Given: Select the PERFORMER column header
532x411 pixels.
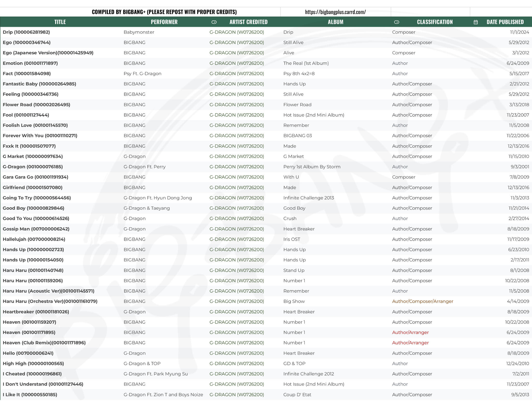Looking at the screenshot, I should pyautogui.click(x=164, y=22).
